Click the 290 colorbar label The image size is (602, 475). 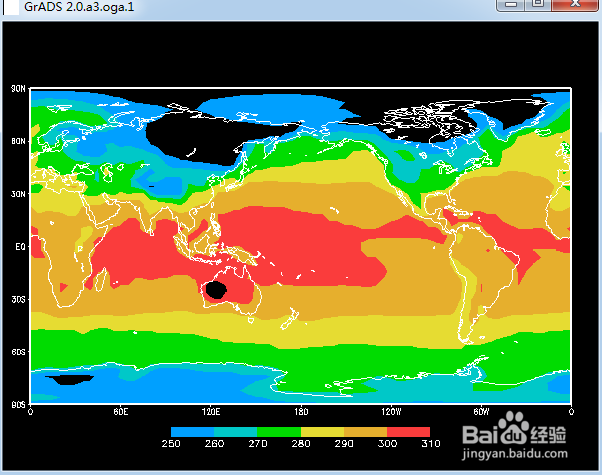(344, 444)
